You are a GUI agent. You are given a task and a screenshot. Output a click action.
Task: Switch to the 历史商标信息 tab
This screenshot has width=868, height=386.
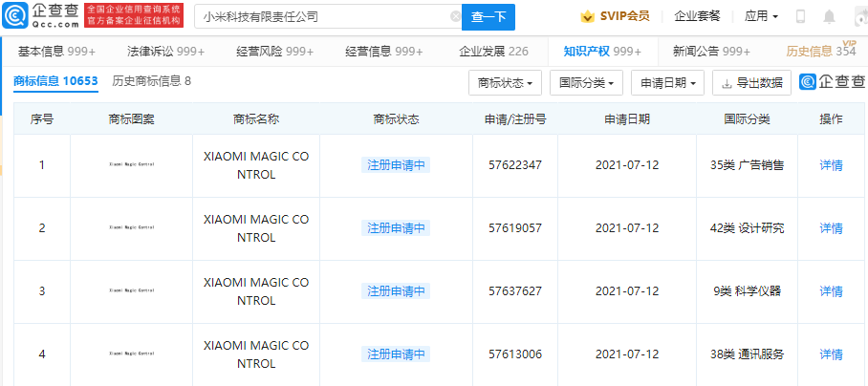click(151, 81)
